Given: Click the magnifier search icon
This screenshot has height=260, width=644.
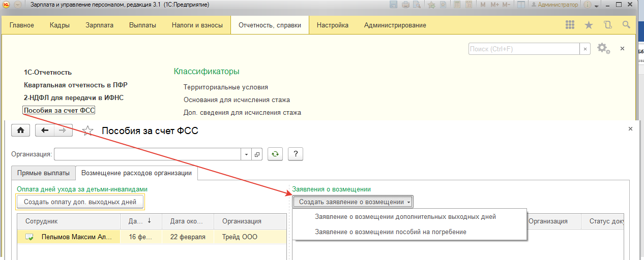Looking at the screenshot, I should (626, 25).
